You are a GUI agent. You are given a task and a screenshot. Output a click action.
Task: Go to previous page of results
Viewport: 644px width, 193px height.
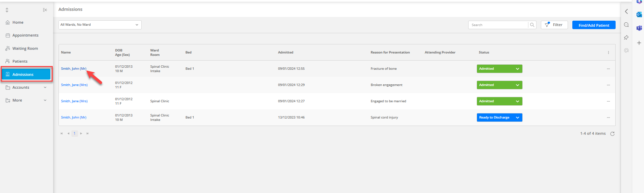(68, 133)
